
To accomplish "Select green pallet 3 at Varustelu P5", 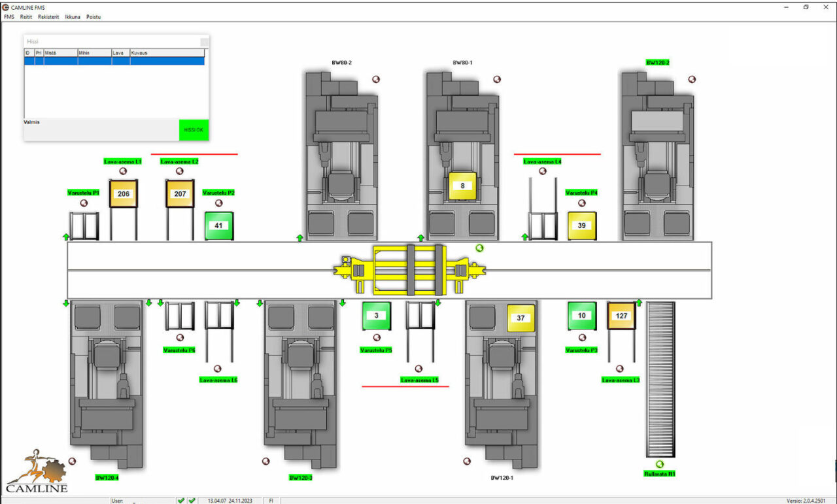I will pyautogui.click(x=377, y=316).
